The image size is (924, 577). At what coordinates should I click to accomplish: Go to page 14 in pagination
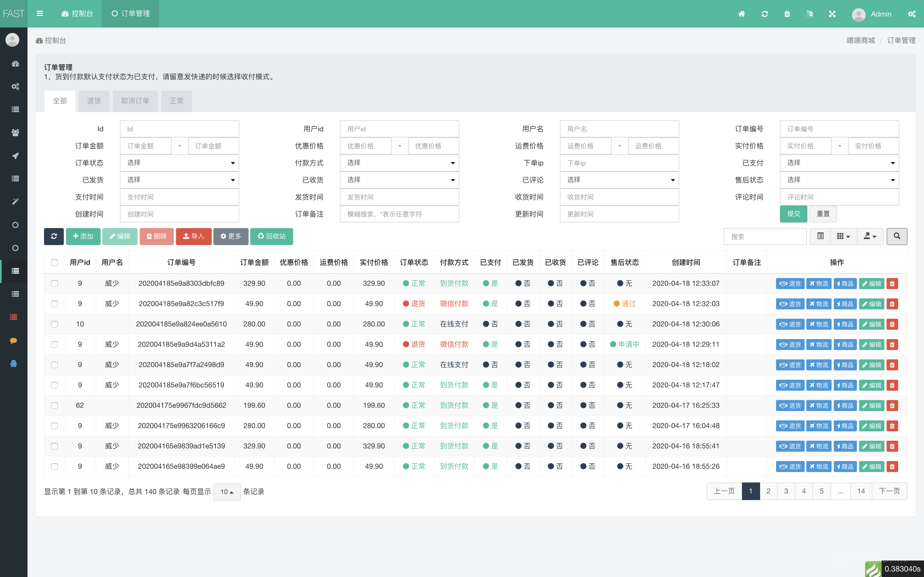click(x=861, y=491)
